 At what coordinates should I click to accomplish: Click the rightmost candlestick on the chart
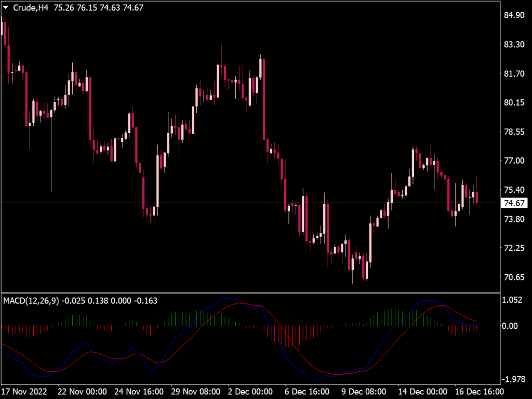tap(477, 197)
